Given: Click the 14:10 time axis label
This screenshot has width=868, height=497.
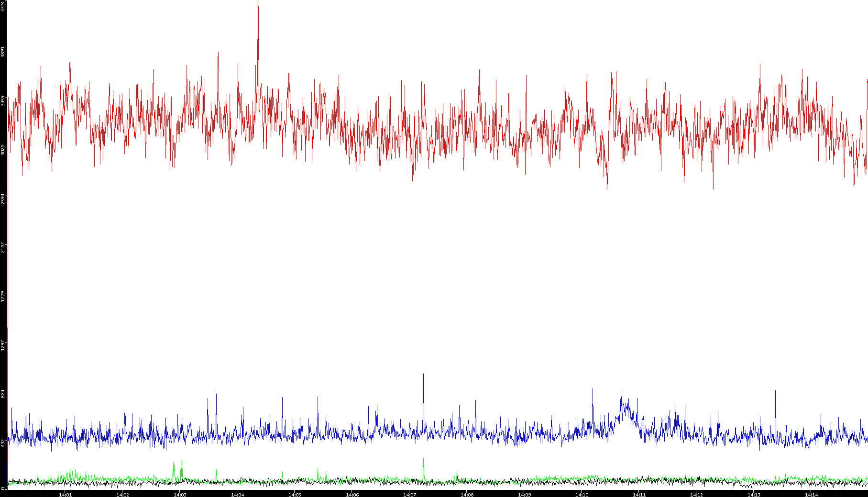Looking at the screenshot, I should [582, 495].
